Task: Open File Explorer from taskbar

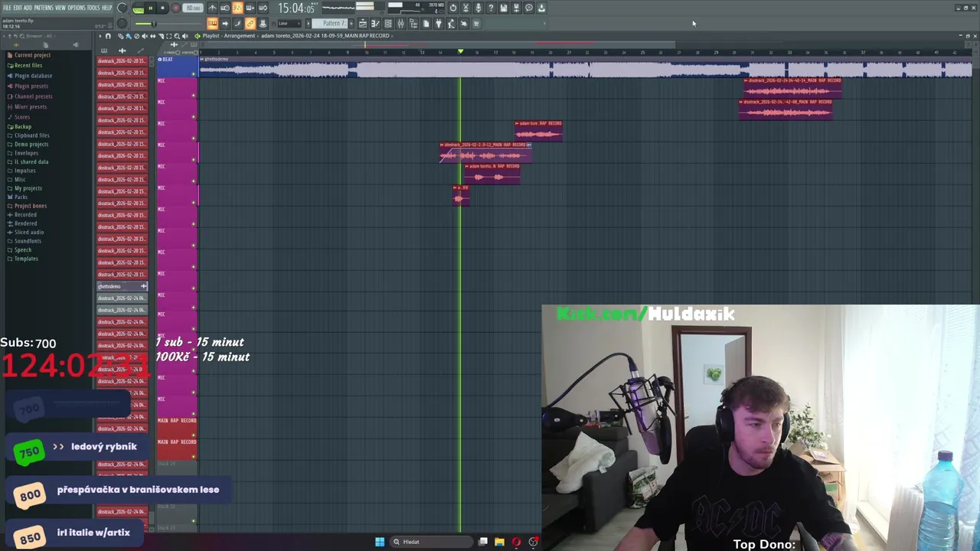Action: 499,542
